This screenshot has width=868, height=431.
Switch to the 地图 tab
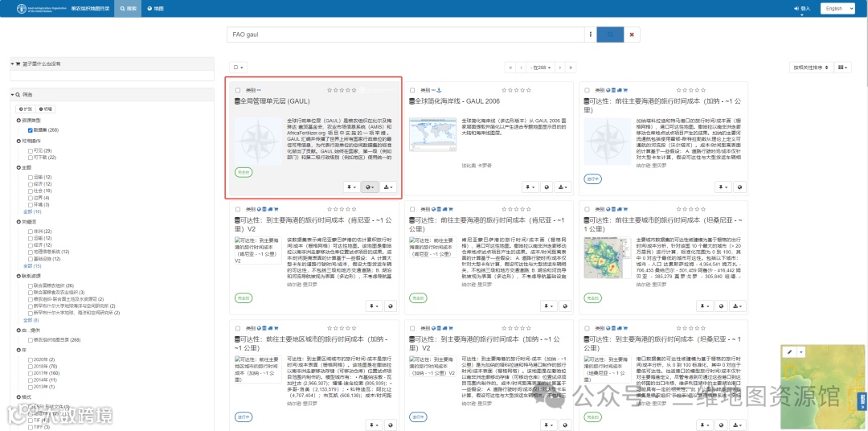click(x=156, y=8)
